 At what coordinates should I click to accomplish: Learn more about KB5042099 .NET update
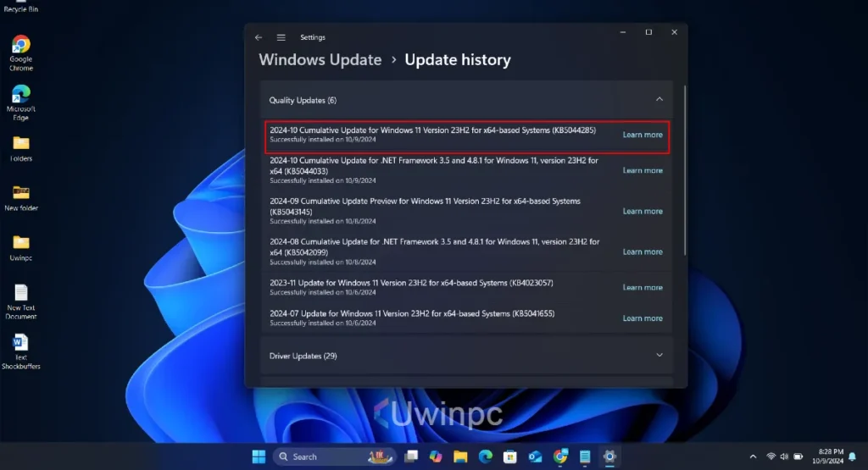[x=643, y=252]
